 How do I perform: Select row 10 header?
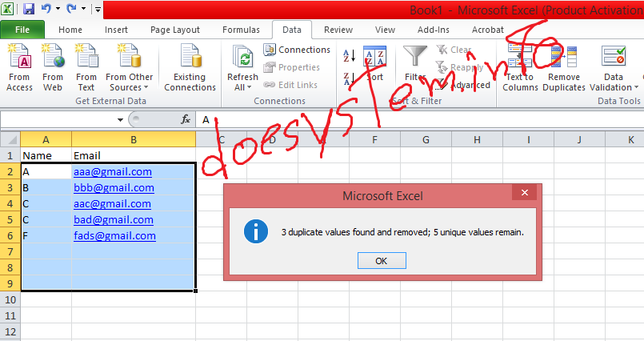tap(10, 299)
